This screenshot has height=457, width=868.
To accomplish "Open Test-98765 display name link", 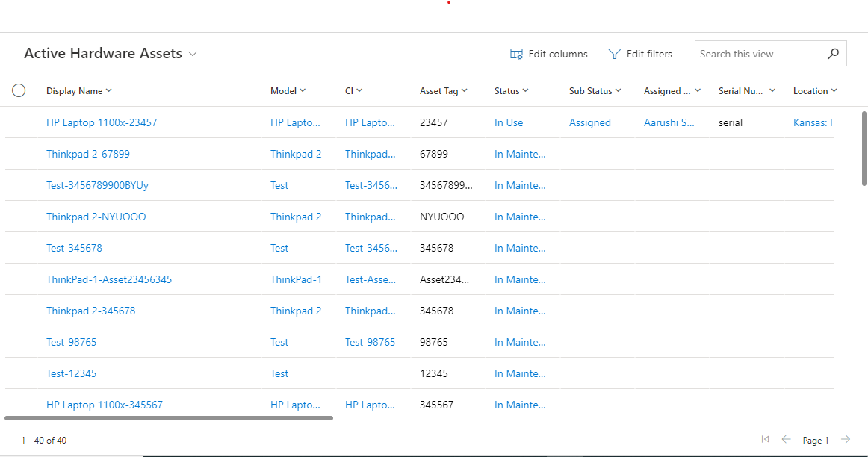I will 72,343.
